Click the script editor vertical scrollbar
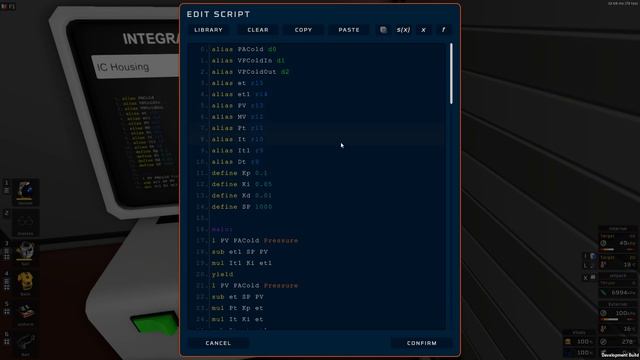This screenshot has height=360, width=640. (x=451, y=73)
